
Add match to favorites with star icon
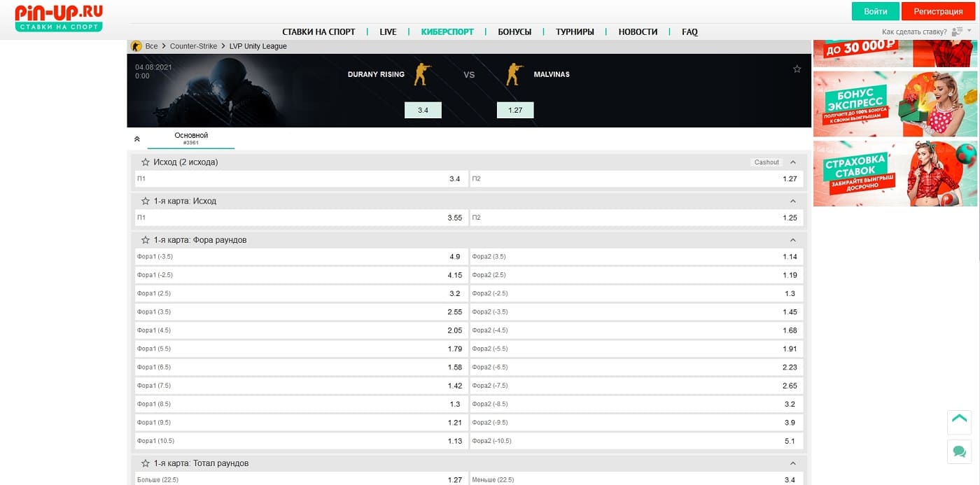(797, 69)
